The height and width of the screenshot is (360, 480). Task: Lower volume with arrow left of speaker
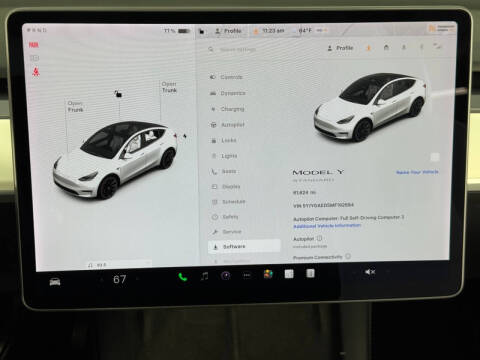click(354, 272)
